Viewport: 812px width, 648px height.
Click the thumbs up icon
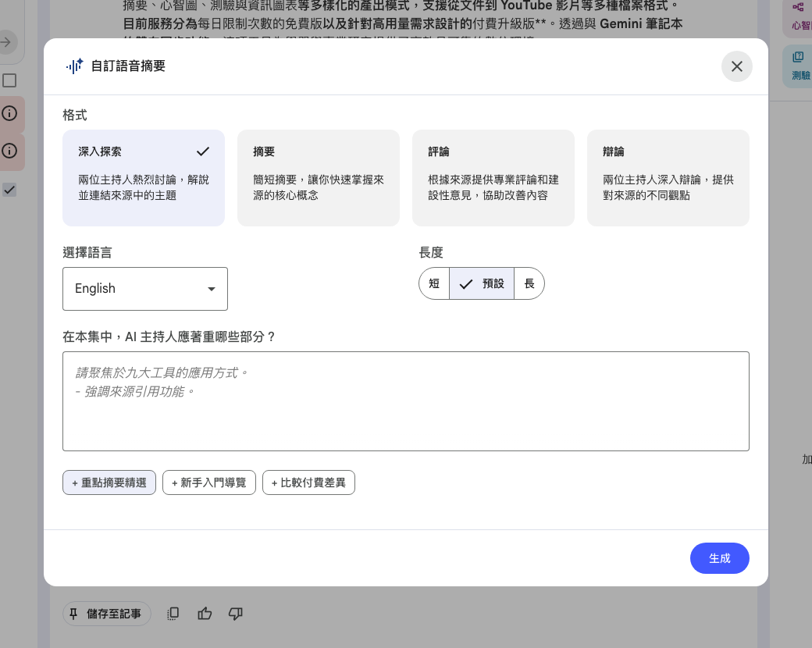(x=205, y=614)
